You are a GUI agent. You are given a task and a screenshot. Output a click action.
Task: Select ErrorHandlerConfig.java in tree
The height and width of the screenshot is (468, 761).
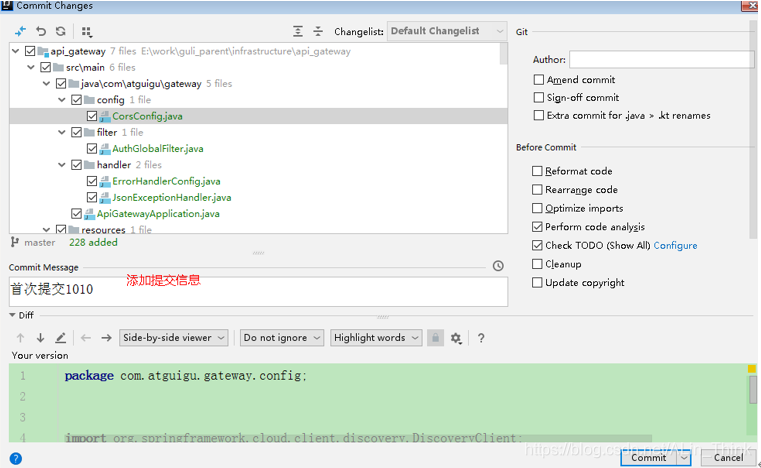[x=166, y=181]
